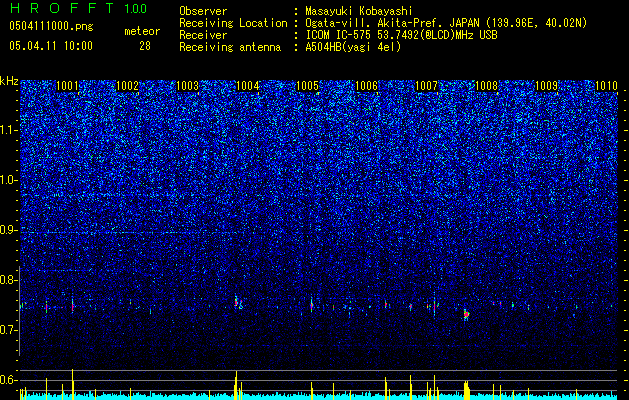The image size is (629, 400).
Task: Click time marker 1003
Action: pos(187,86)
